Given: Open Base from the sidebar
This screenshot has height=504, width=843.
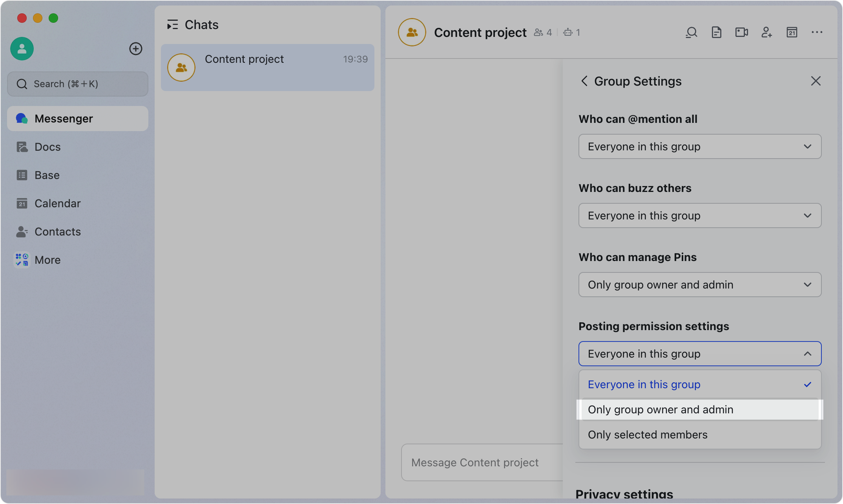Looking at the screenshot, I should tap(78, 175).
